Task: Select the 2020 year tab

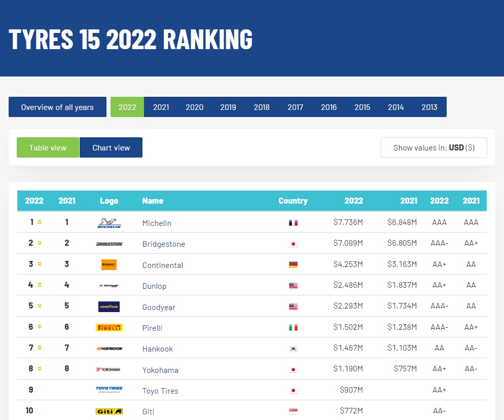Action: point(195,107)
